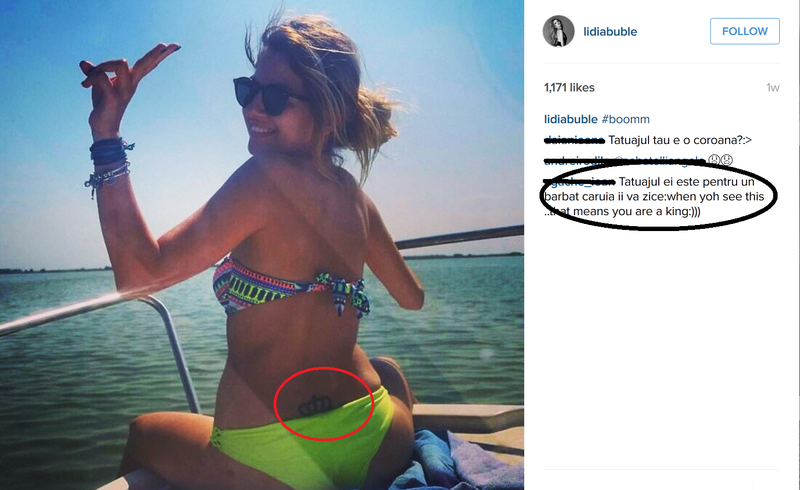The height and width of the screenshot is (490, 800).
Task: Click the patterned bikini top in photo
Action: coord(291,289)
